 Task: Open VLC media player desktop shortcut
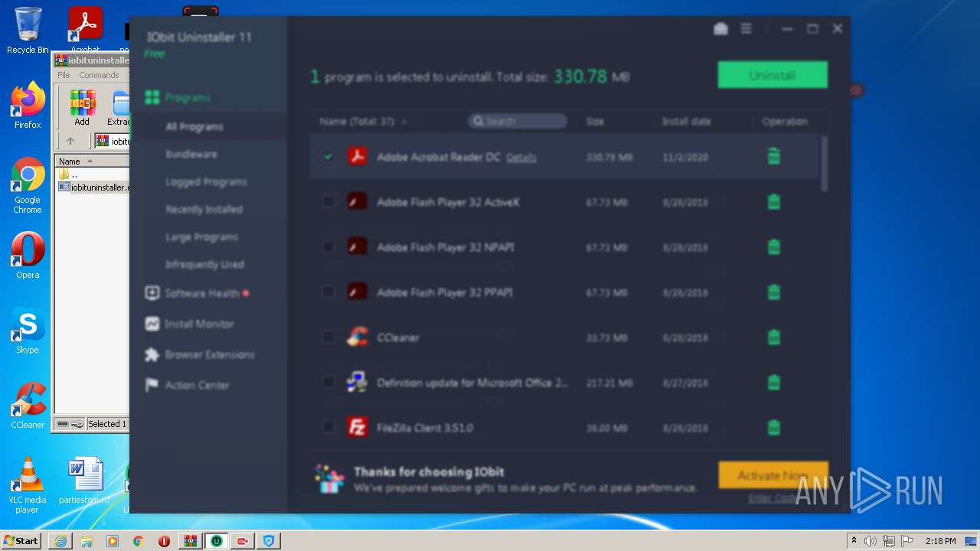coord(28,485)
